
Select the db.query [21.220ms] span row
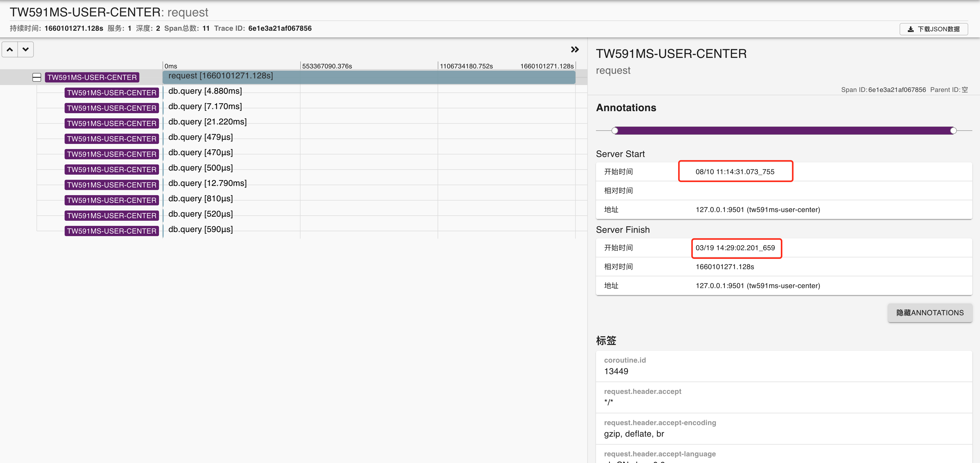pyautogui.click(x=208, y=122)
